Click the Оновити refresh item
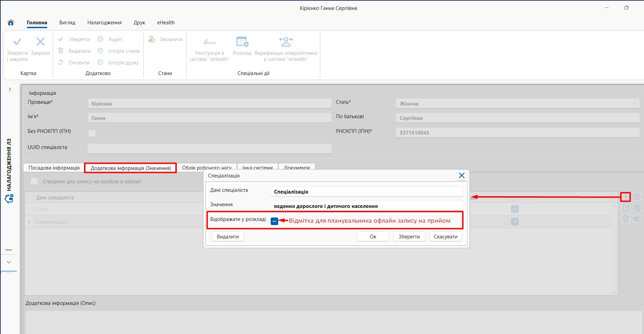The image size is (644, 334). pyautogui.click(x=74, y=63)
